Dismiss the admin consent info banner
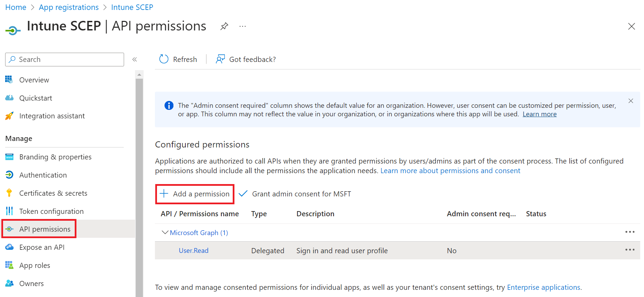644x297 pixels. click(x=631, y=101)
